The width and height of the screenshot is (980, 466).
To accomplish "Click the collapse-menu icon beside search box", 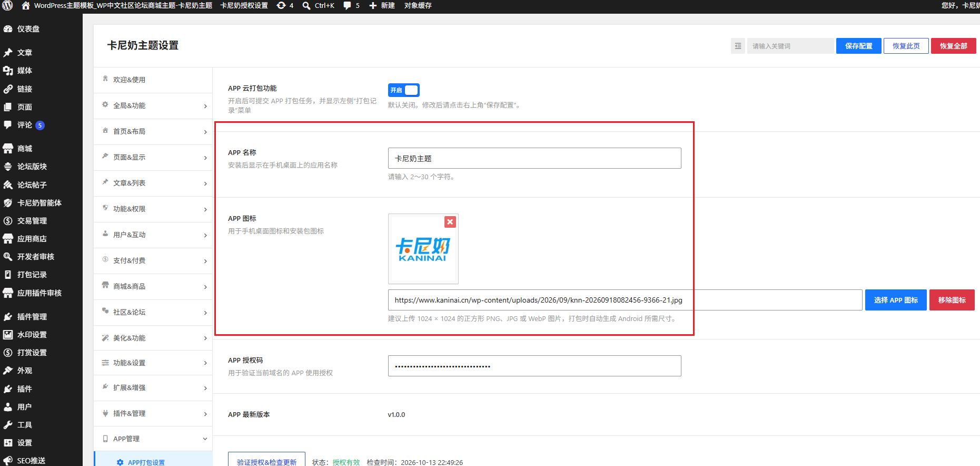I will (738, 46).
